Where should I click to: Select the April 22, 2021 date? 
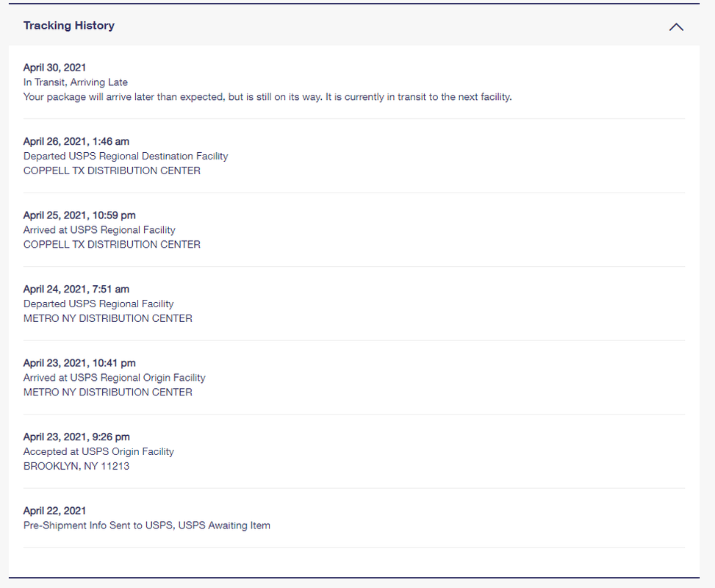click(54, 511)
